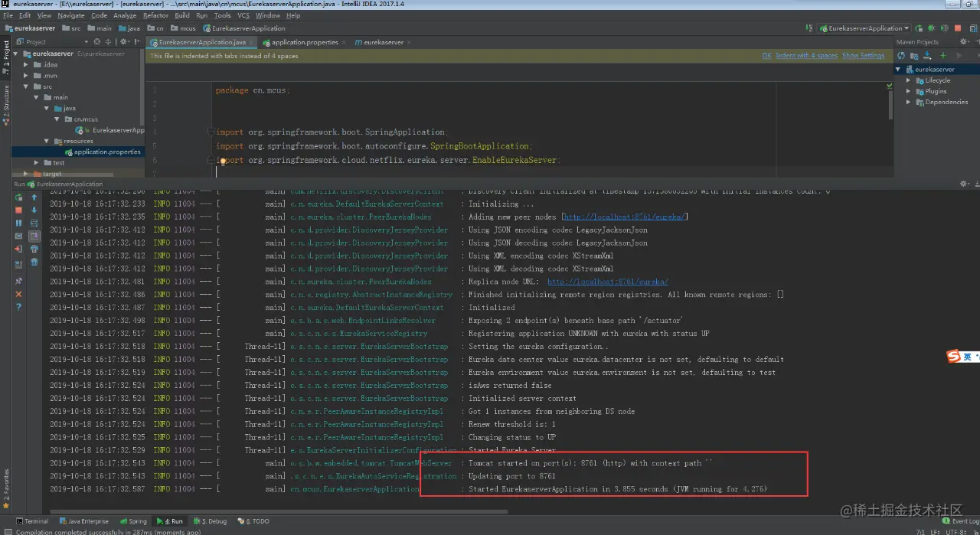Open the VCS menu
Viewport: 980px width, 535px height.
pos(243,15)
